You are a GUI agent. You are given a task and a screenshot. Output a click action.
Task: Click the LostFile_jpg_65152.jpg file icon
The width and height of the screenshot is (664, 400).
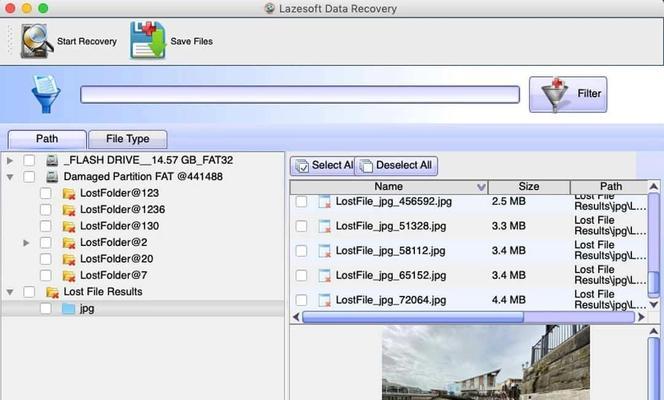[x=324, y=276]
